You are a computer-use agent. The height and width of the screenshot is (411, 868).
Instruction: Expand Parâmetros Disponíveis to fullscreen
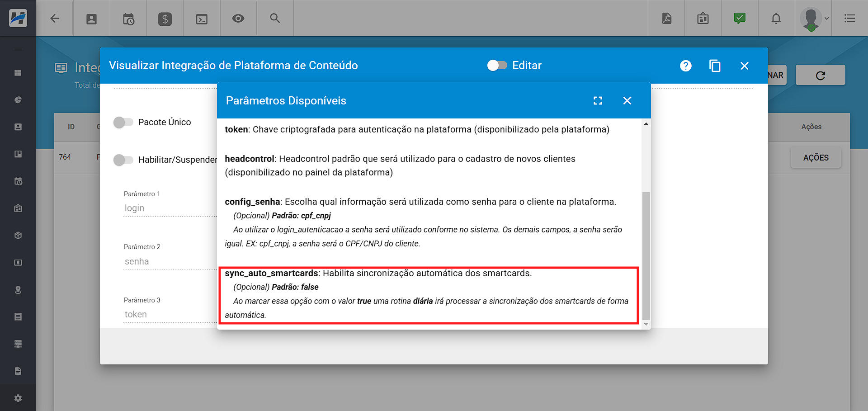click(598, 100)
